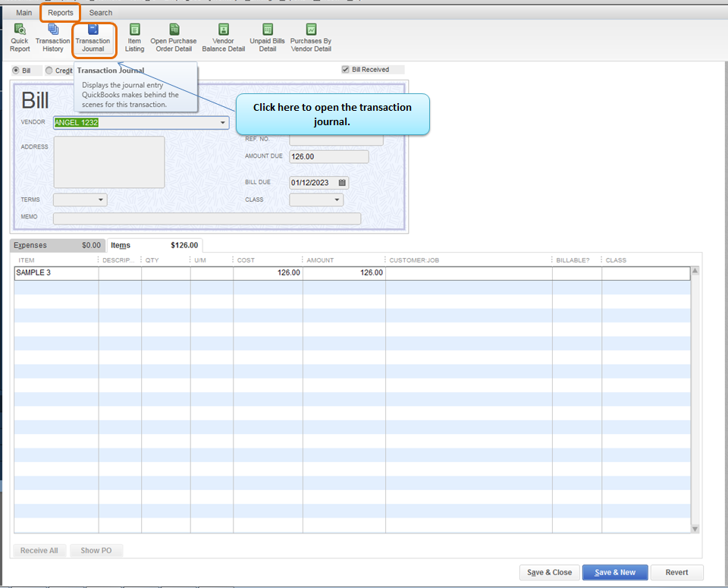Click the Save & New button
The height and width of the screenshot is (588, 728).
coord(615,572)
